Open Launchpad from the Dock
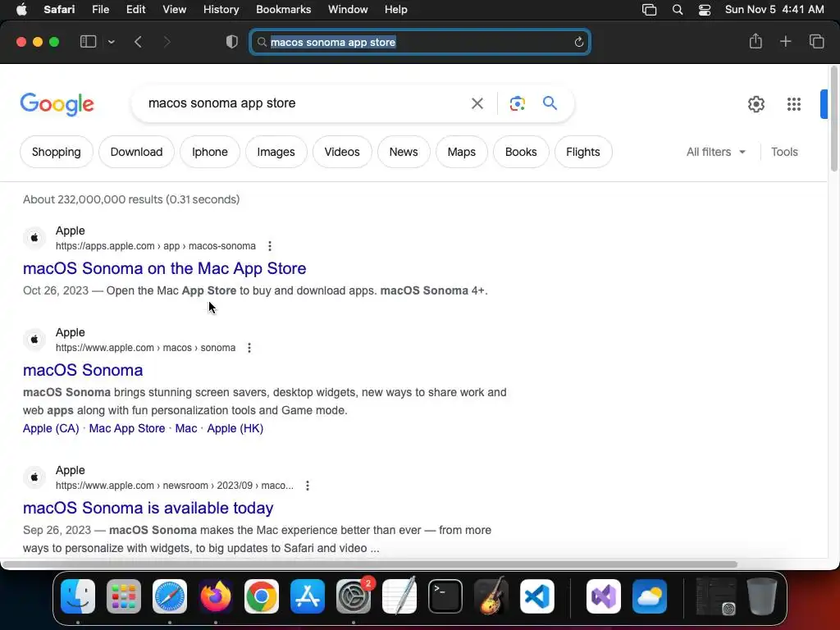The height and width of the screenshot is (630, 840). pyautogui.click(x=124, y=596)
